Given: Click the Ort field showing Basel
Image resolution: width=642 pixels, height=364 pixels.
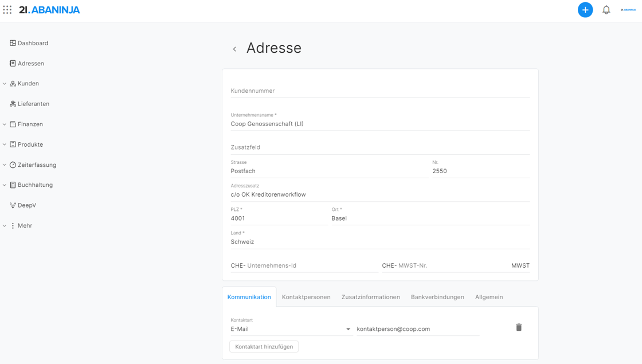Looking at the screenshot, I should 430,218.
